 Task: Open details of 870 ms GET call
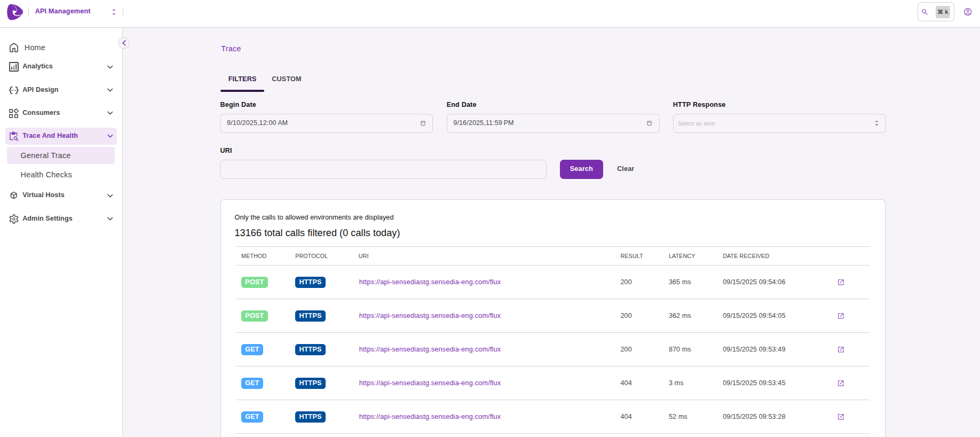coord(841,349)
